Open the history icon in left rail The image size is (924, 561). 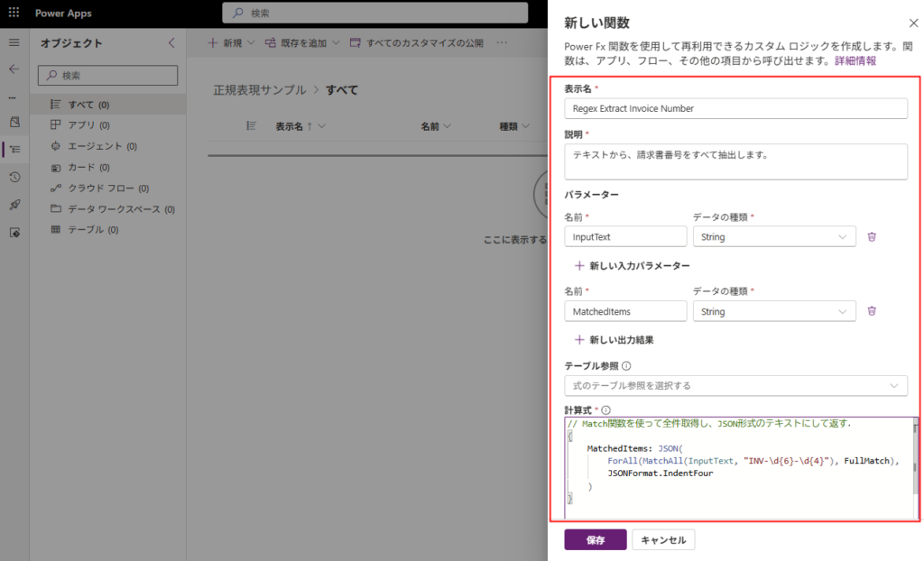click(14, 178)
